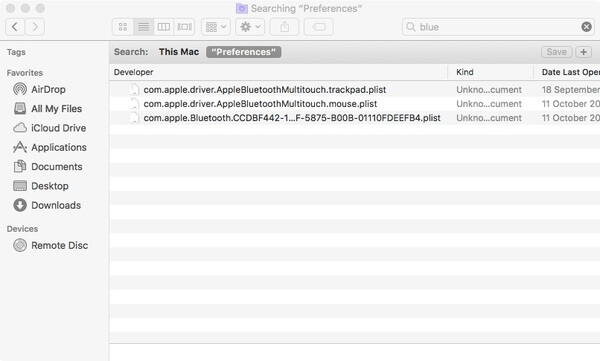The image size is (600, 361).
Task: Set search scope to "Preferences" folder
Action: coord(243,52)
